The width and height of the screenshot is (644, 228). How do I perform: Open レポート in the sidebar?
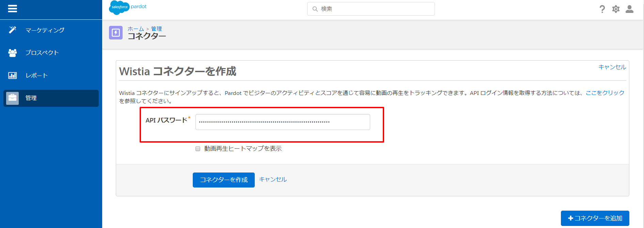[x=37, y=76]
